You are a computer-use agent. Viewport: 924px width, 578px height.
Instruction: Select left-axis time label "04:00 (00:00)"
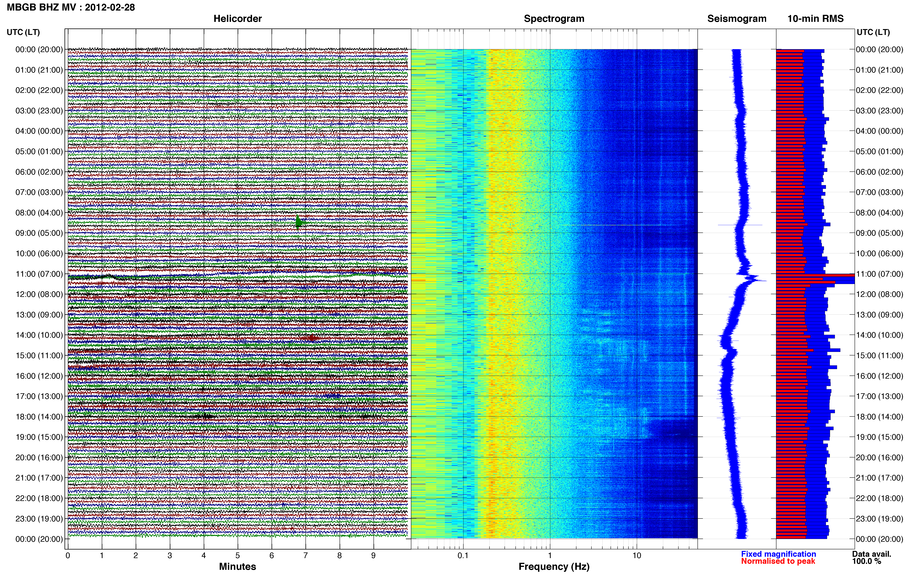[x=39, y=131]
